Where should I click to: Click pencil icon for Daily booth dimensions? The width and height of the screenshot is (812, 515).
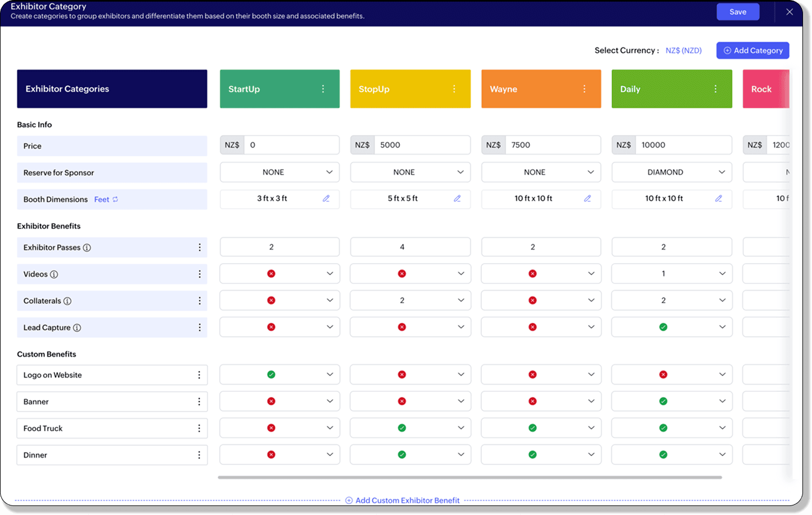coord(718,198)
